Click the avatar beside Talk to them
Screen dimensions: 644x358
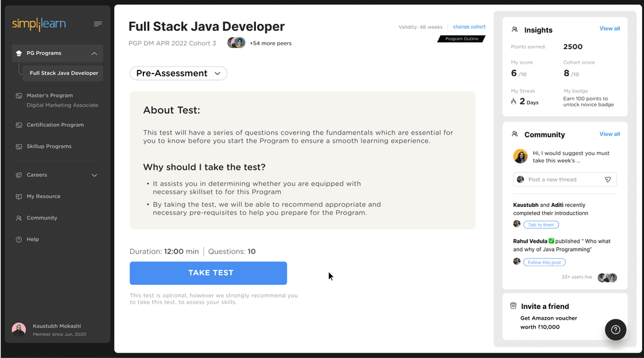tap(517, 223)
